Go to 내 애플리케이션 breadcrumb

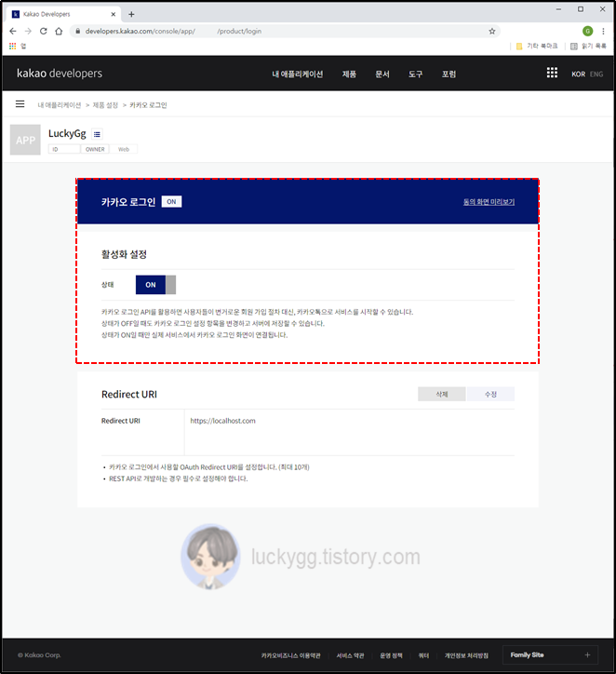pos(60,105)
